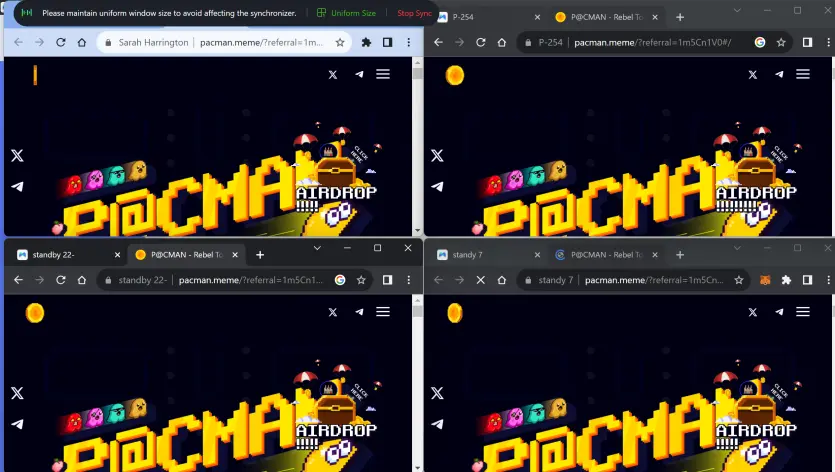Click Google icon in standby 22- address bar
This screenshot has height=472, width=835.
(340, 280)
